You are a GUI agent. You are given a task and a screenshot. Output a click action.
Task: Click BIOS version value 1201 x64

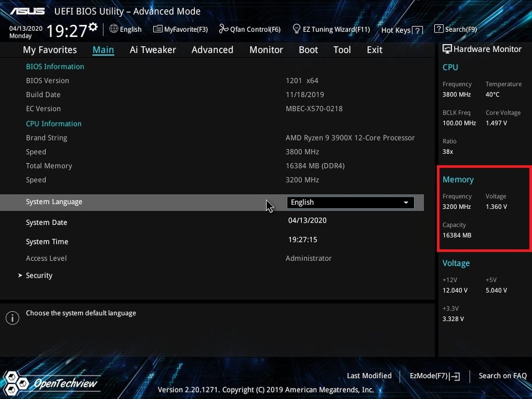[302, 81]
